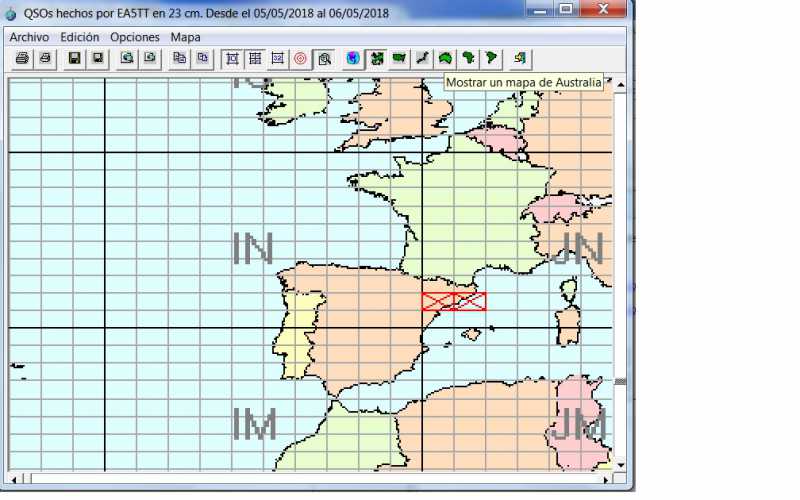Maximize the QSOs map window
This screenshot has width=800, height=500.
566,10
